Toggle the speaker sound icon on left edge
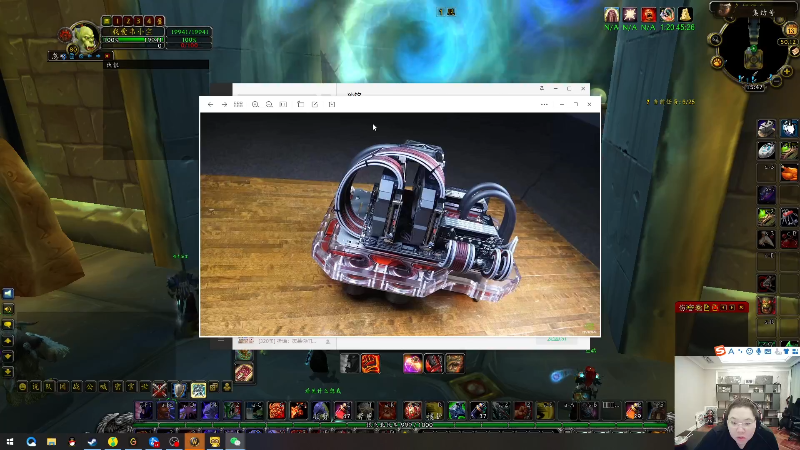This screenshot has width=800, height=450. click(x=8, y=309)
